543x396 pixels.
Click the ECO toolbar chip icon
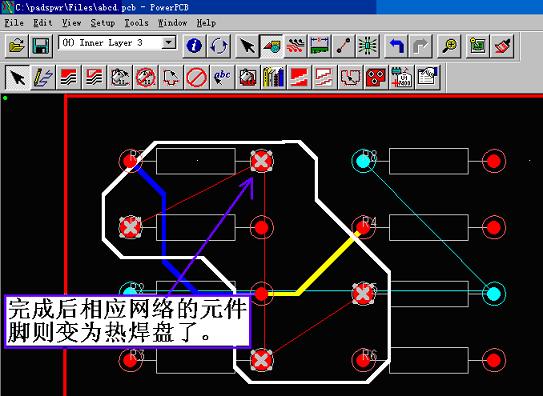pyautogui.click(x=367, y=45)
